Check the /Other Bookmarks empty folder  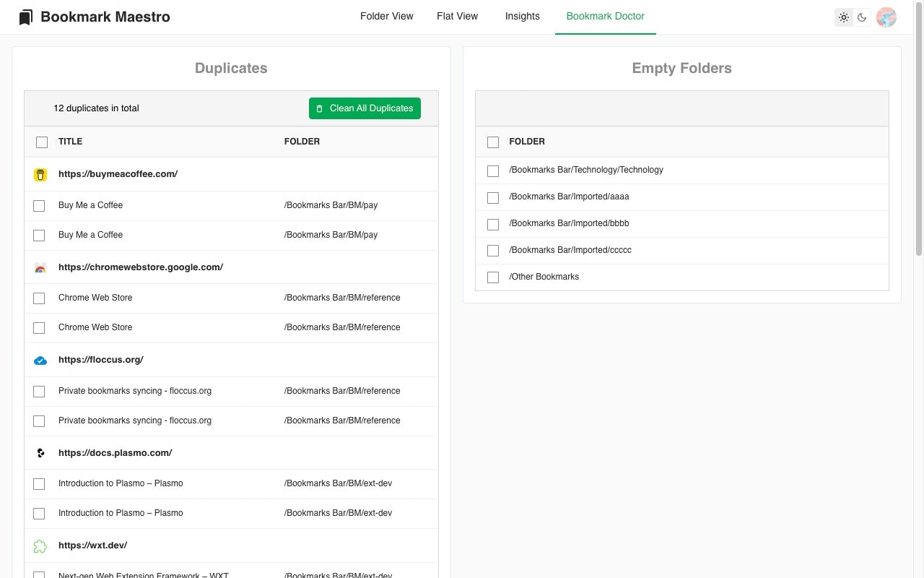click(493, 277)
